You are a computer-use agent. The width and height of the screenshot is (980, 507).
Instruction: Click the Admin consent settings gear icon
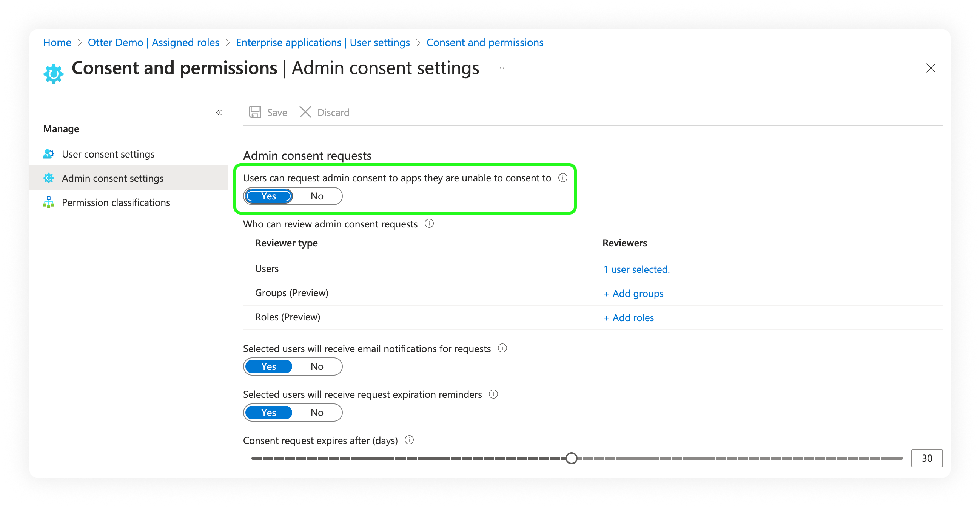pos(49,178)
